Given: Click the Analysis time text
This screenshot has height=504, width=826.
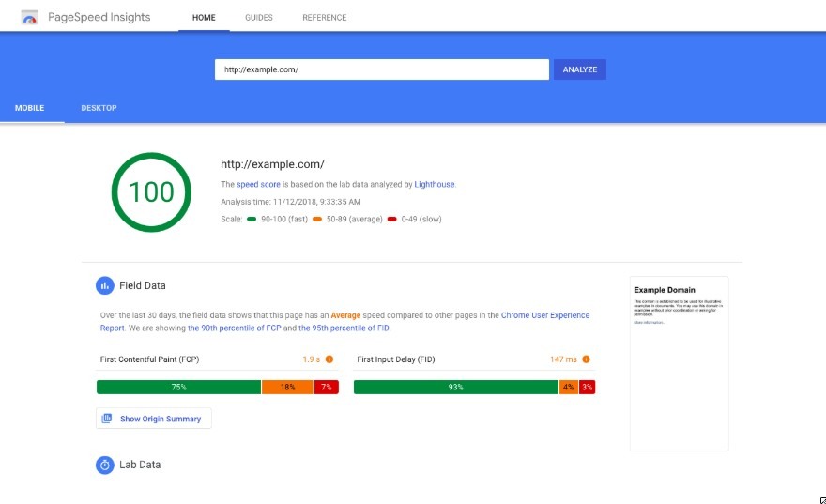Looking at the screenshot, I should pyautogui.click(x=291, y=202).
